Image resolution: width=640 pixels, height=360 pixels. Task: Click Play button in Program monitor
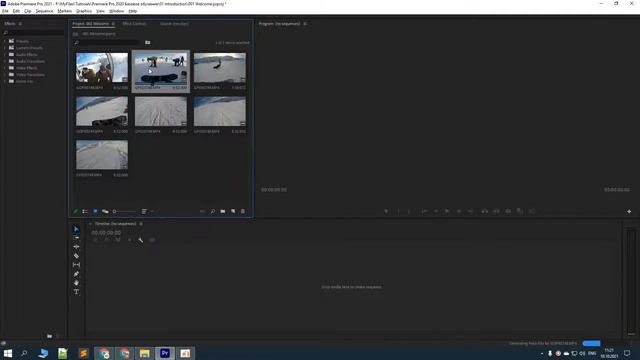[447, 211]
